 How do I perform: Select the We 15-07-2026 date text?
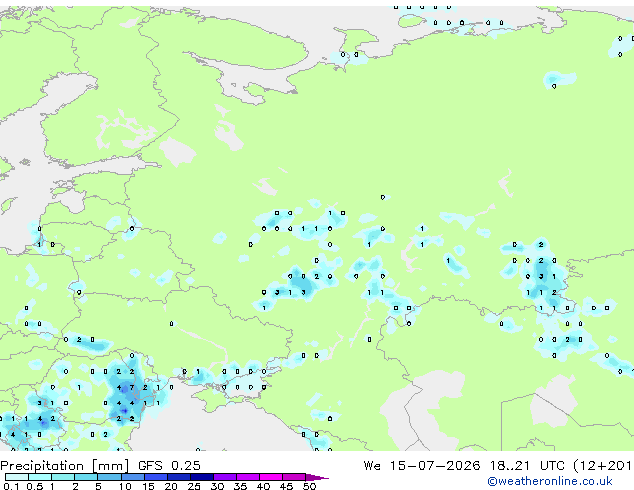(x=422, y=466)
